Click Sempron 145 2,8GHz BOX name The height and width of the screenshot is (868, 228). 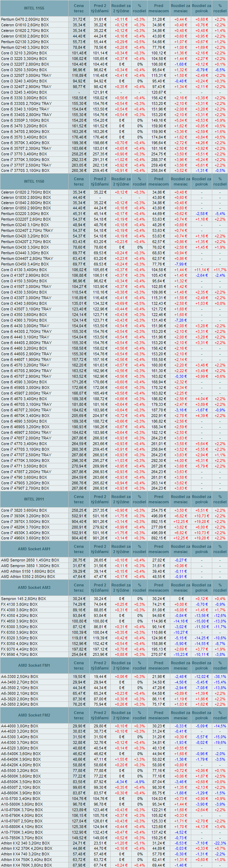click(x=23, y=599)
